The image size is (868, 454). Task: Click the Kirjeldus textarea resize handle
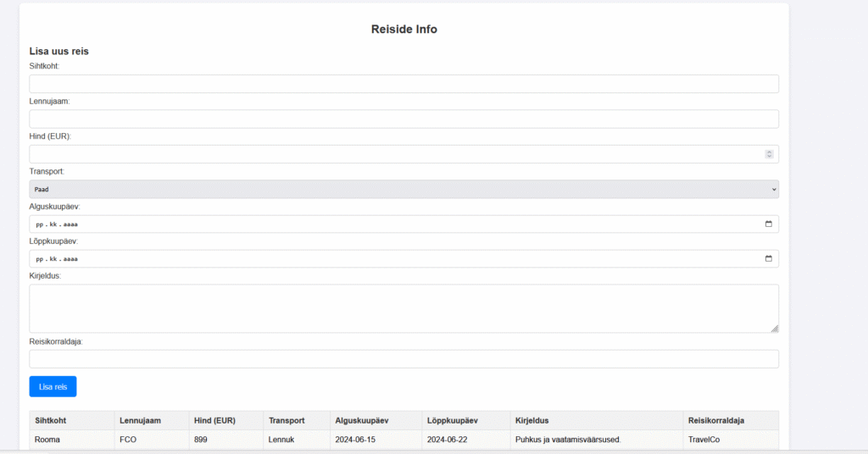[x=774, y=328]
